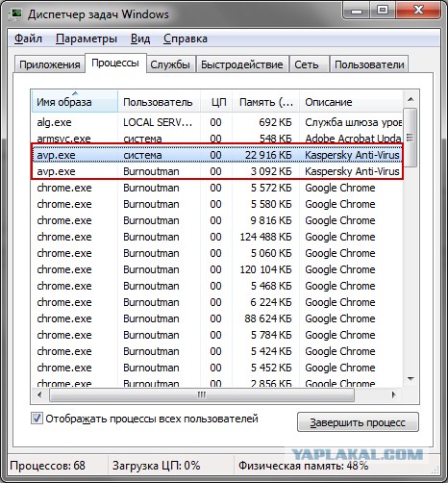The image size is (448, 483).
Task: Click the Завершить процесс button
Action: [x=358, y=422]
